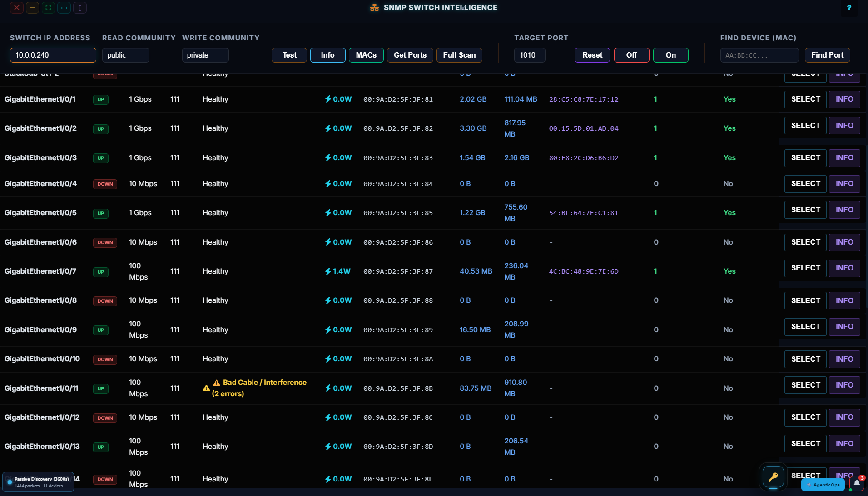Viewport: 868px width, 496px height.
Task: Click the Info button in the toolbar
Action: [x=327, y=55]
